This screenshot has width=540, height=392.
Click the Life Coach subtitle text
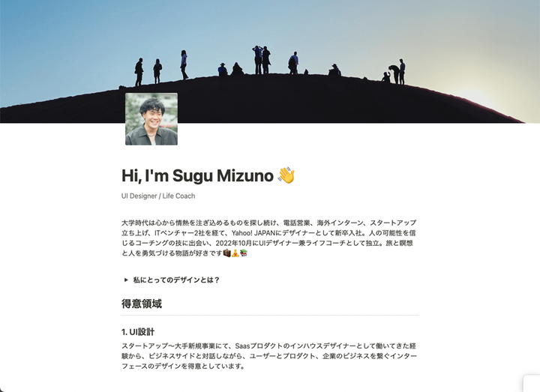point(178,196)
